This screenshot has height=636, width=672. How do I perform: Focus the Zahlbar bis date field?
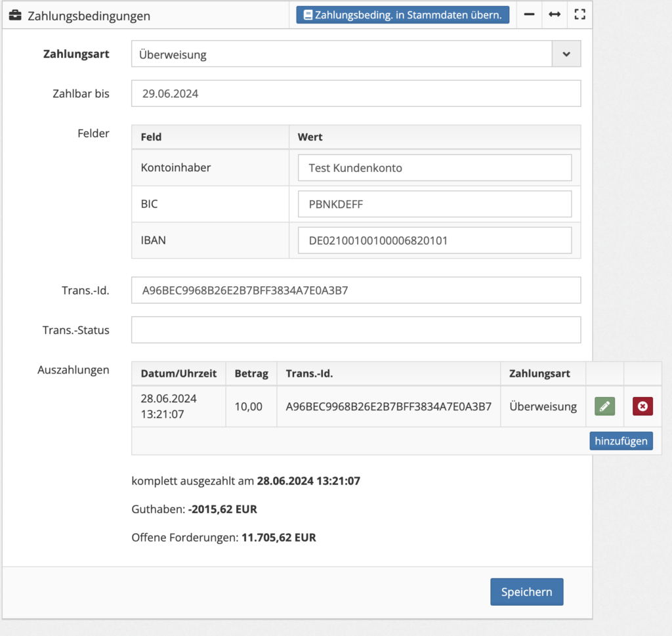356,93
